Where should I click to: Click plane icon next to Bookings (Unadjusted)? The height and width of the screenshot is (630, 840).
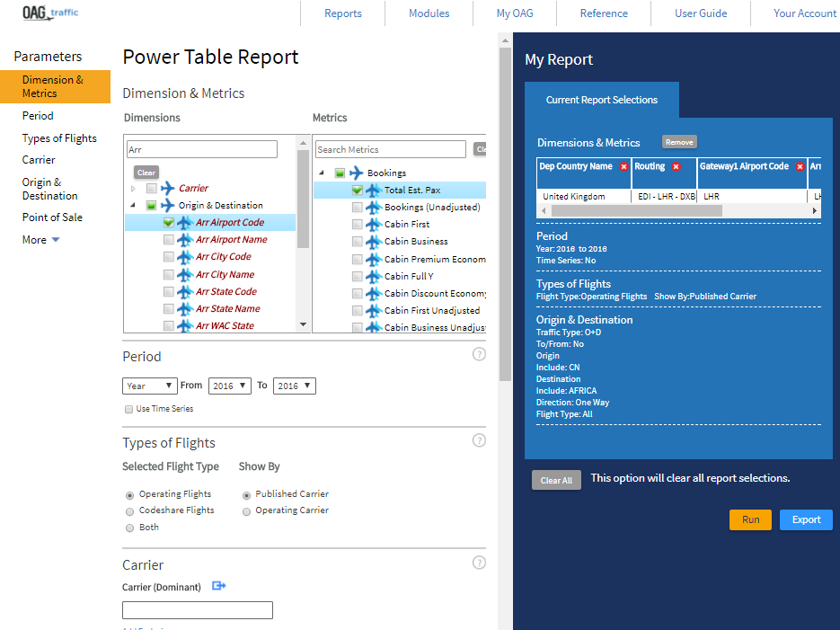click(x=374, y=207)
